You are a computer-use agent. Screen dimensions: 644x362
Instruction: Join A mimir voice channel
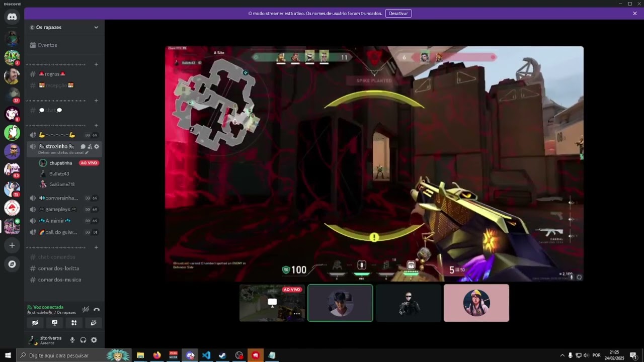tap(64, 221)
